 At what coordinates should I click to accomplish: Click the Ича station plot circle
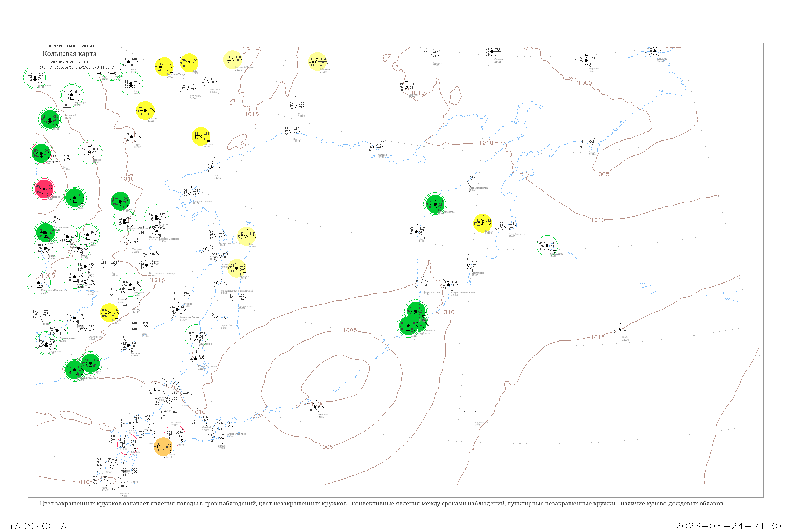point(416,232)
